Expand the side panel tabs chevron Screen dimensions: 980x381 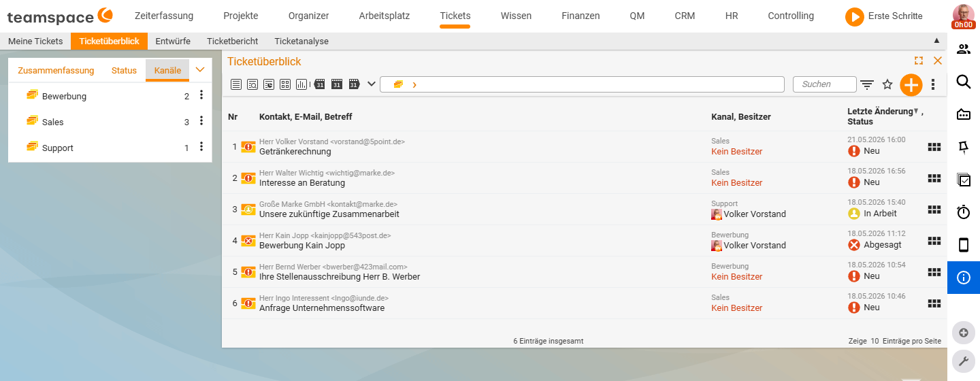click(x=200, y=69)
